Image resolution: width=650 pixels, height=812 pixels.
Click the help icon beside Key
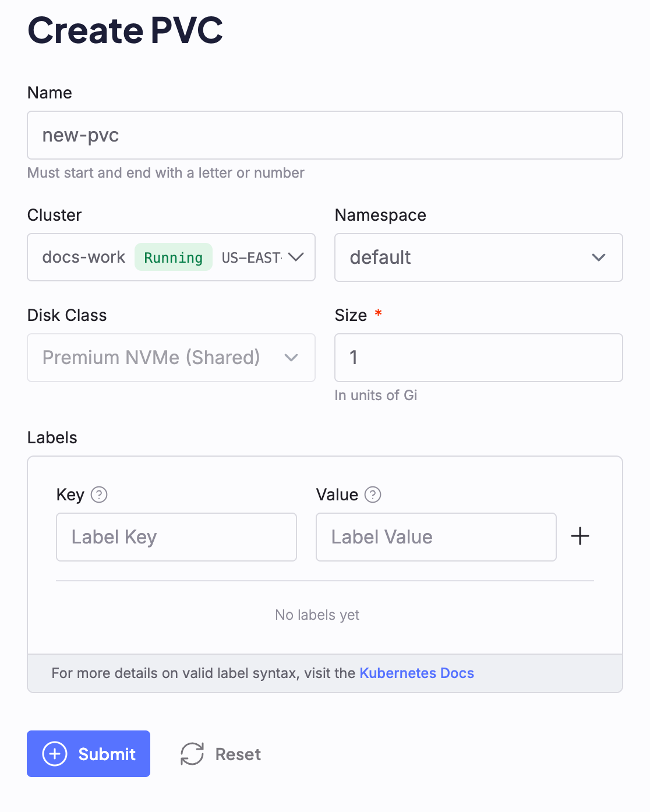click(x=99, y=495)
